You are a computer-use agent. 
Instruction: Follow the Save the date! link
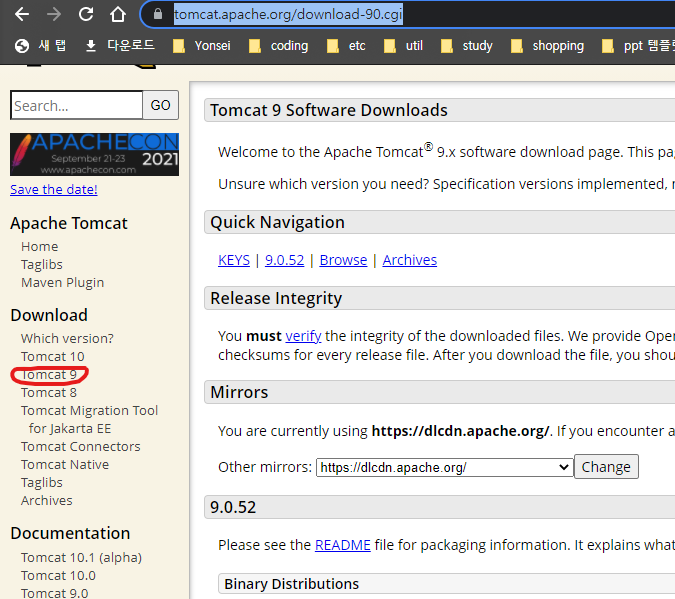click(x=54, y=189)
